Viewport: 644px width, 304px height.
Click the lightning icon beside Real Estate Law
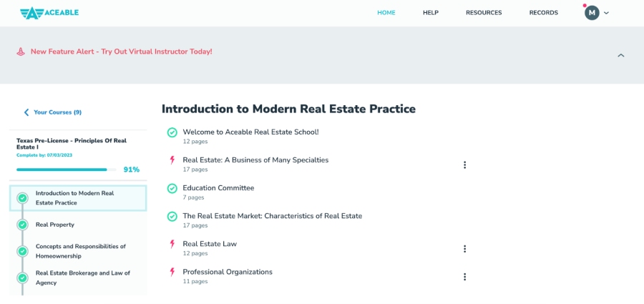pos(172,244)
